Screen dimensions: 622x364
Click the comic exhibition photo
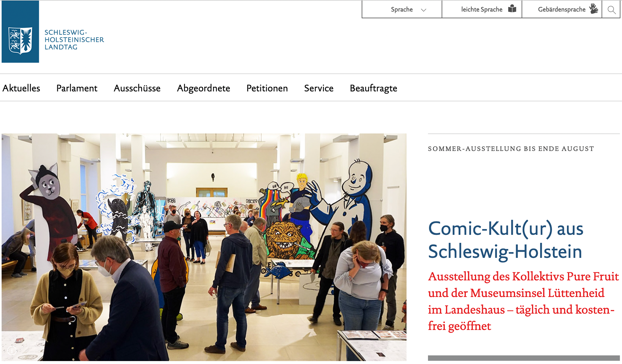click(x=204, y=247)
